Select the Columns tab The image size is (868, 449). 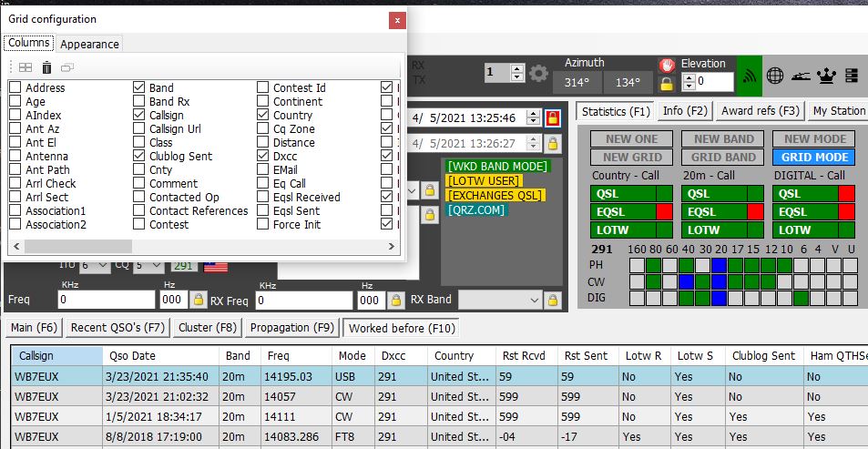29,43
